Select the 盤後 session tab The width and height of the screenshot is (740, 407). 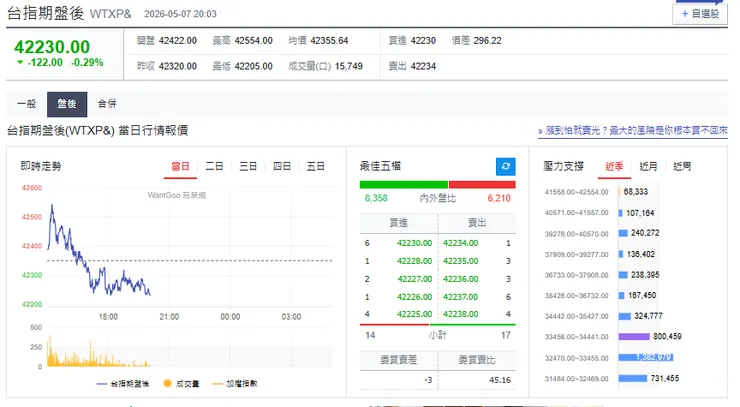click(67, 104)
